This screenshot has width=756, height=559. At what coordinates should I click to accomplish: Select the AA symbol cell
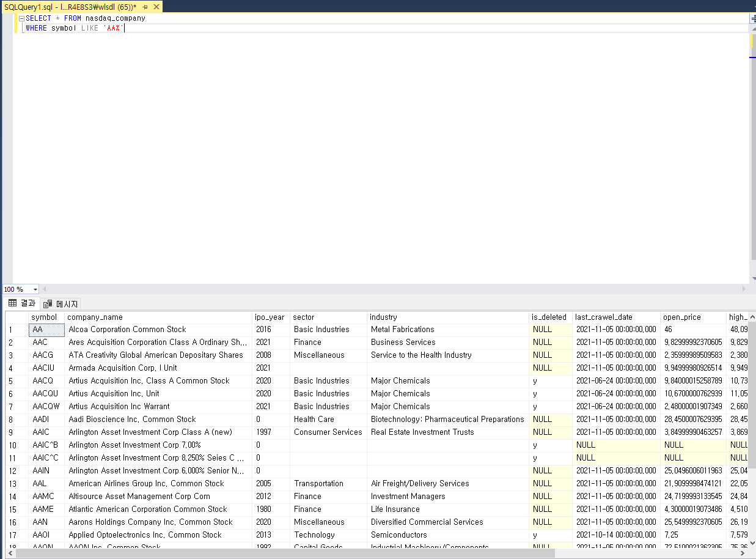tap(46, 330)
